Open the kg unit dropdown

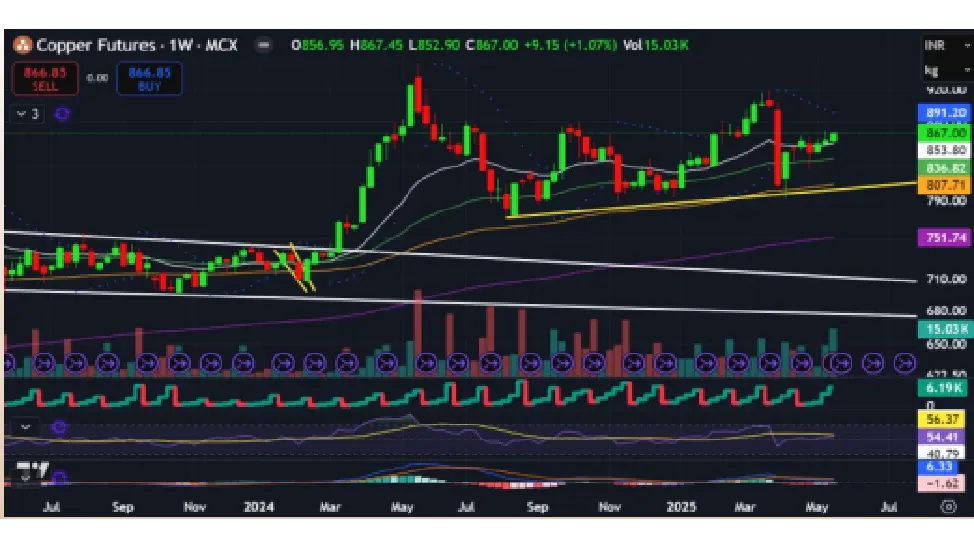[x=945, y=70]
